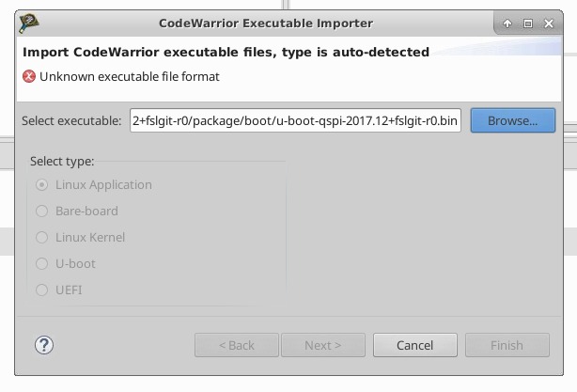Click the up-arrow button in the title bar
Image resolution: width=577 pixels, height=392 pixels.
[507, 23]
